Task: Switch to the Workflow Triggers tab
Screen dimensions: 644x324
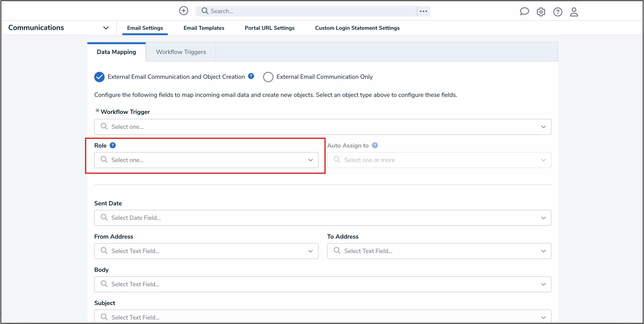Action: (181, 52)
